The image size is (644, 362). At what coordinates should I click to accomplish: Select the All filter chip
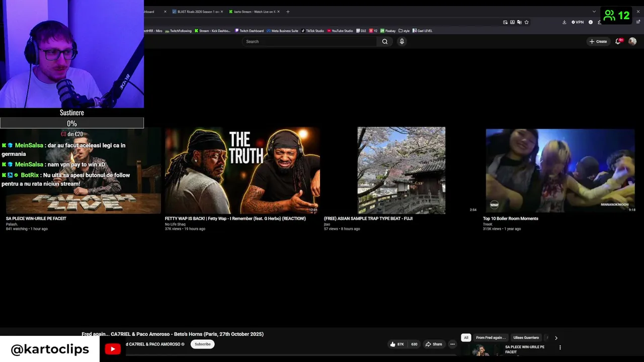pos(466,338)
